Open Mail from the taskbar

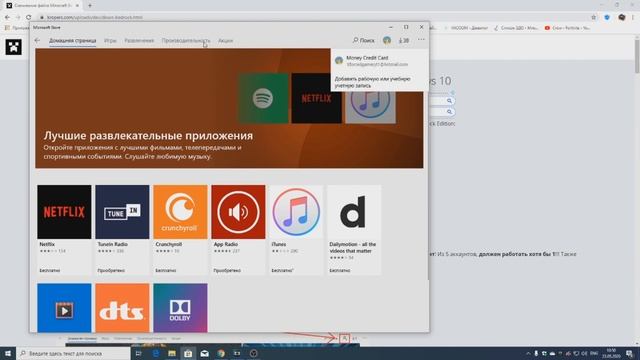click(204, 353)
